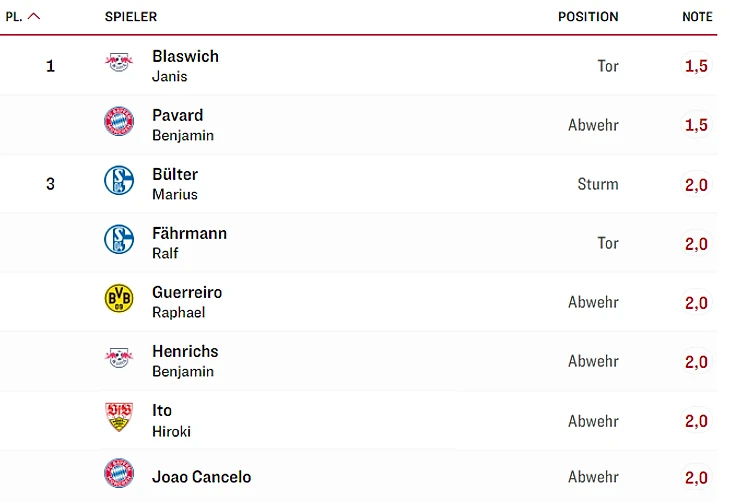Click Blaswich's 1,5 note badge

[x=696, y=66]
